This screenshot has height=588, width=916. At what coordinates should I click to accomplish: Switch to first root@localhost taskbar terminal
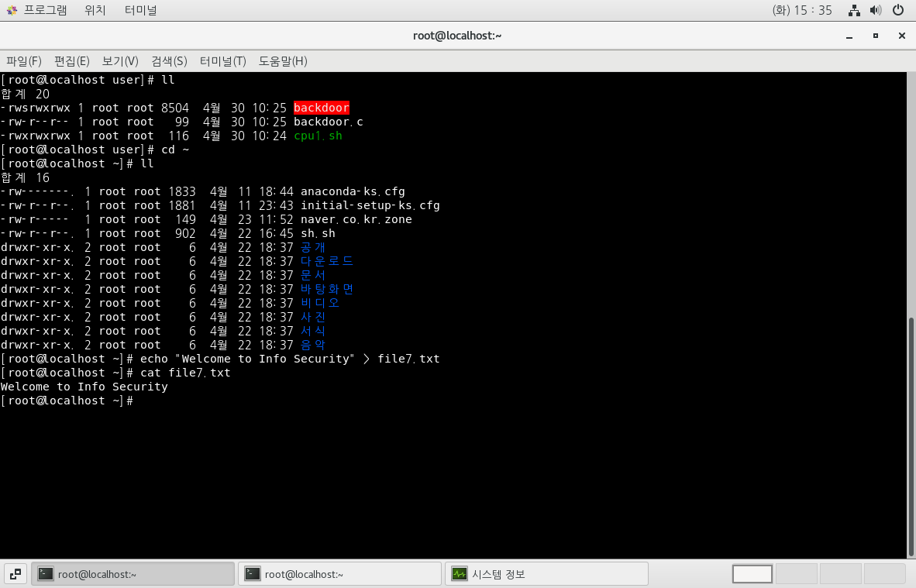tap(133, 574)
